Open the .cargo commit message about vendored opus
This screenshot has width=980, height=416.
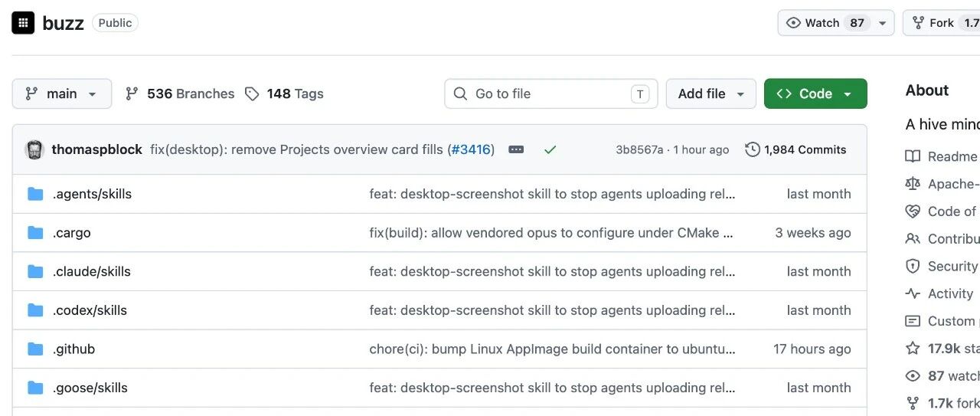click(551, 233)
